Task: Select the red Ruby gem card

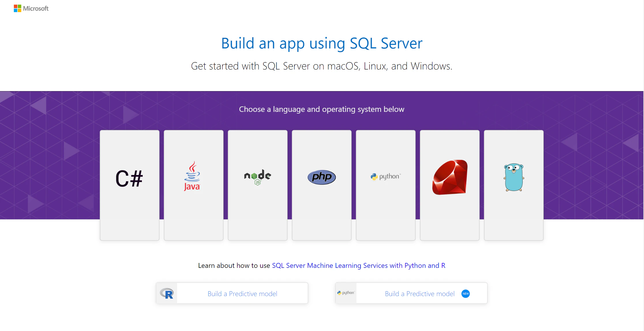Action: pyautogui.click(x=450, y=177)
